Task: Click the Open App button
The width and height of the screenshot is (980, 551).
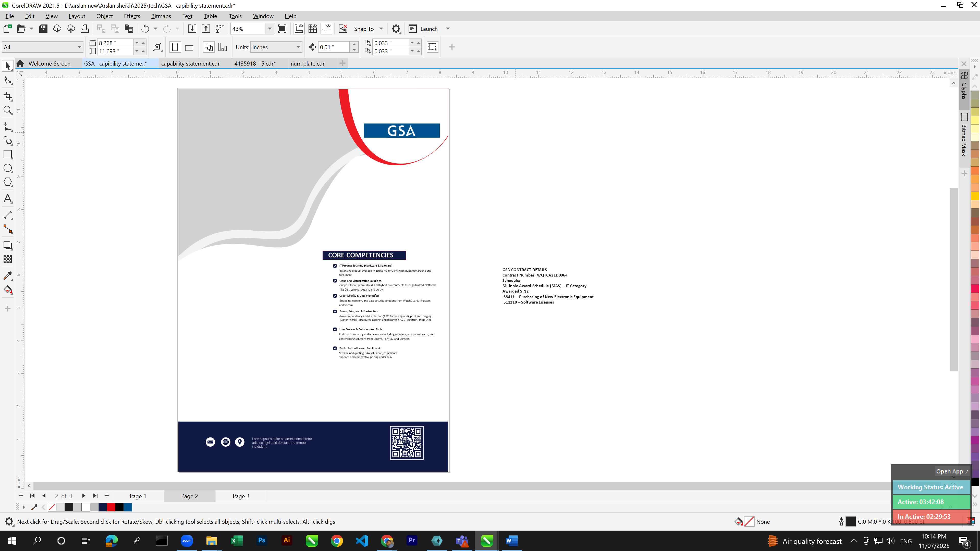Action: click(x=952, y=471)
